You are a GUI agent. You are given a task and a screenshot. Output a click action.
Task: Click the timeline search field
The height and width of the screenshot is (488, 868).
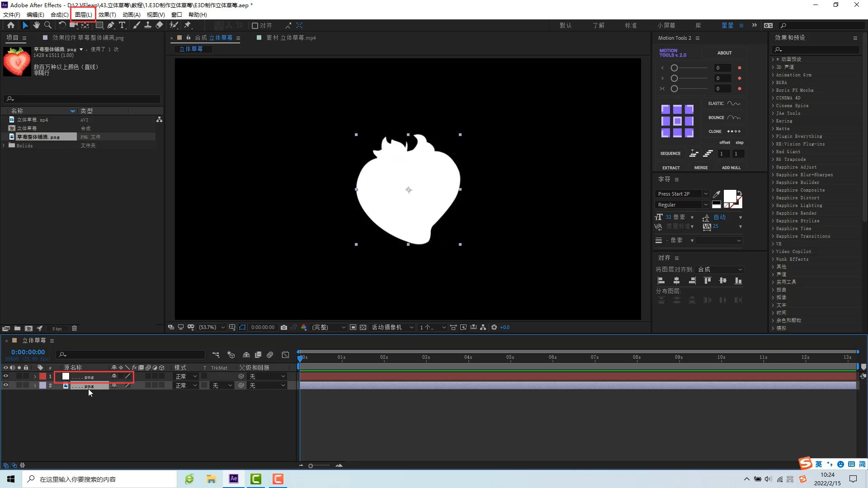pyautogui.click(x=131, y=355)
